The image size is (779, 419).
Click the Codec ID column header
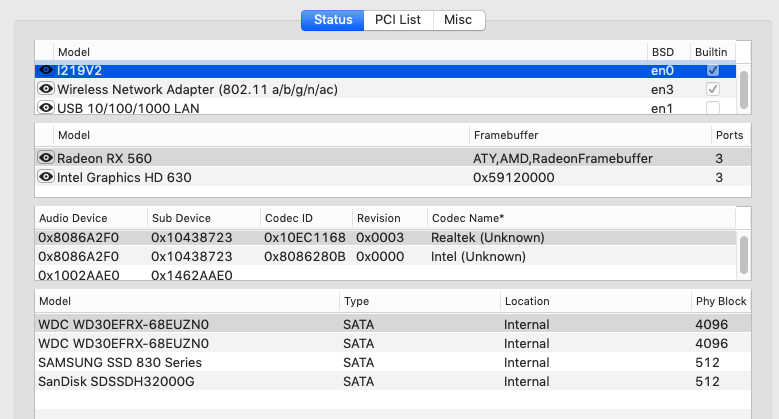(x=306, y=218)
